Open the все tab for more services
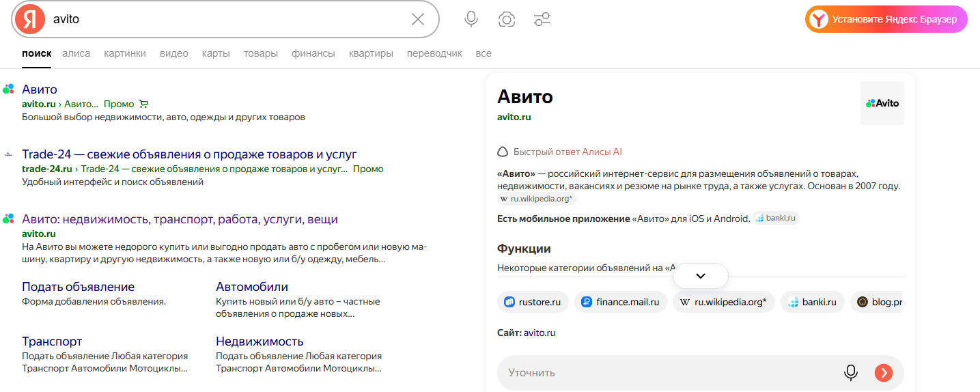This screenshot has width=980, height=392. coord(484,53)
